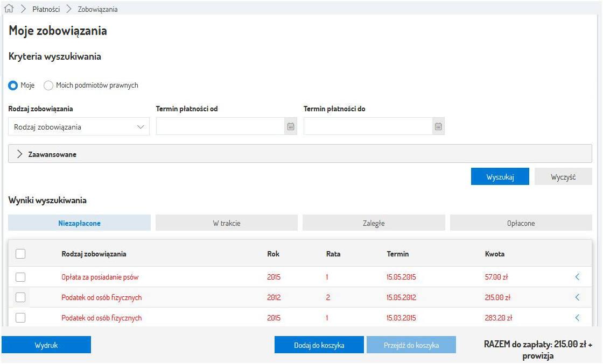Show the Opłacone tab
The image size is (603, 364).
coord(521,223)
